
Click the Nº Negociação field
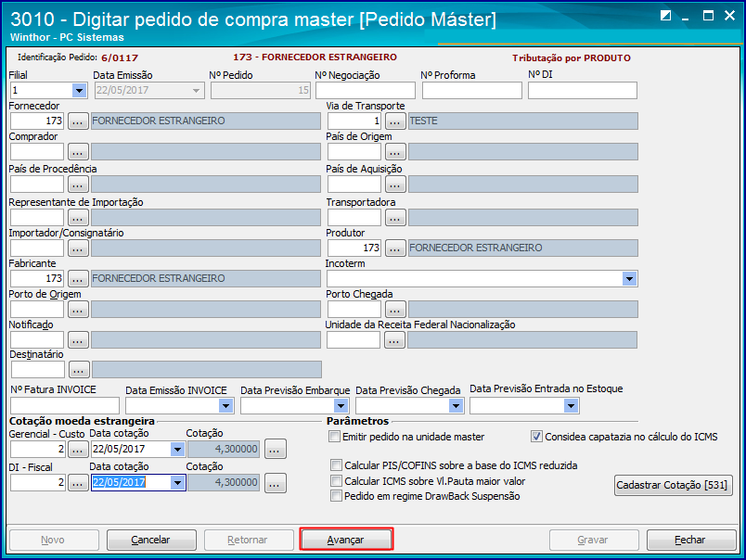tap(365, 90)
